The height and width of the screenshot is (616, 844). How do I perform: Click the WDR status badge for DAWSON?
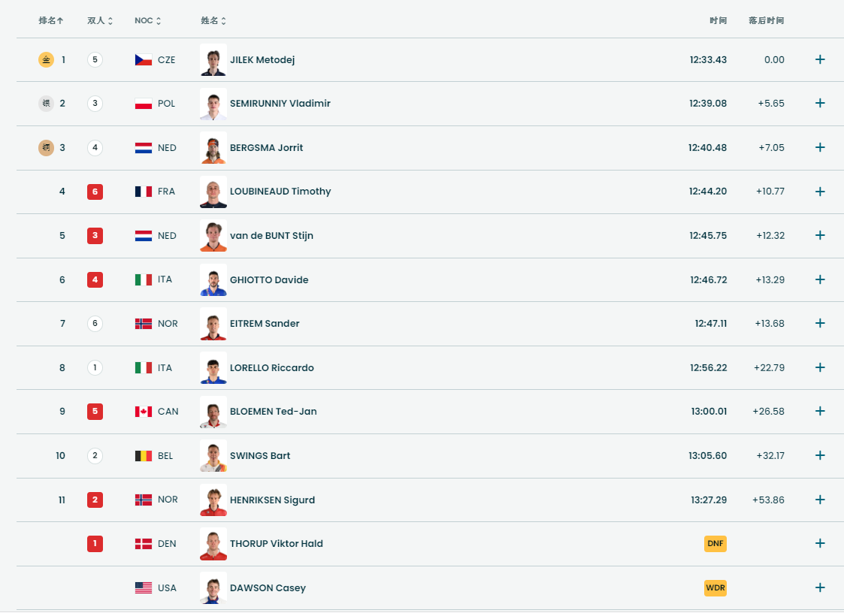click(x=715, y=588)
